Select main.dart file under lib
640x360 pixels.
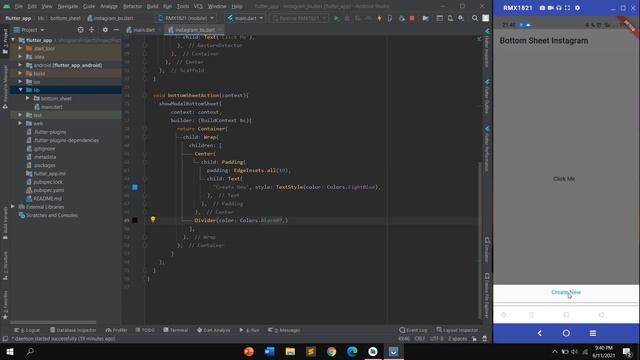pyautogui.click(x=48, y=107)
